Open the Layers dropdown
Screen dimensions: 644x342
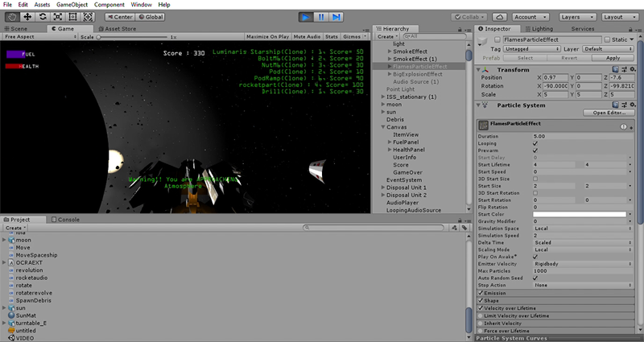(x=577, y=16)
